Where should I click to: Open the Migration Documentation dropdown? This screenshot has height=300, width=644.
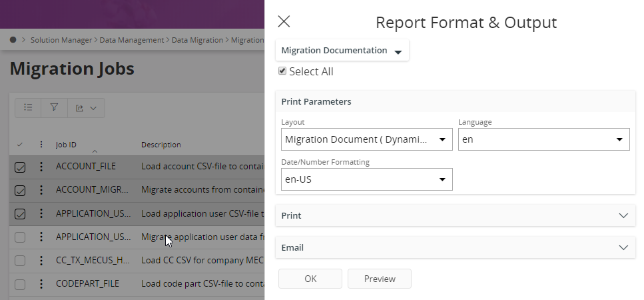pos(342,51)
